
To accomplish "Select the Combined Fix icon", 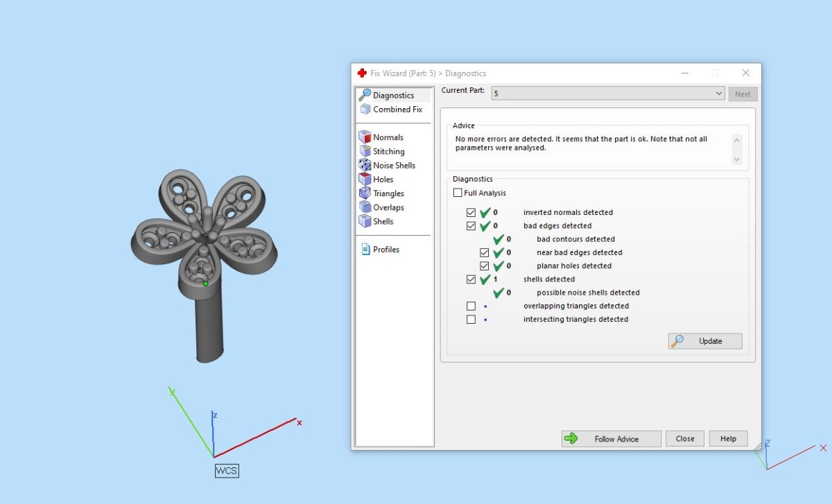I will (x=365, y=110).
